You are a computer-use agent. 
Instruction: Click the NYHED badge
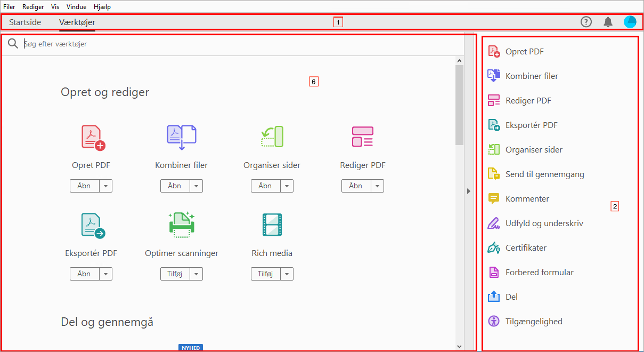[x=191, y=348]
